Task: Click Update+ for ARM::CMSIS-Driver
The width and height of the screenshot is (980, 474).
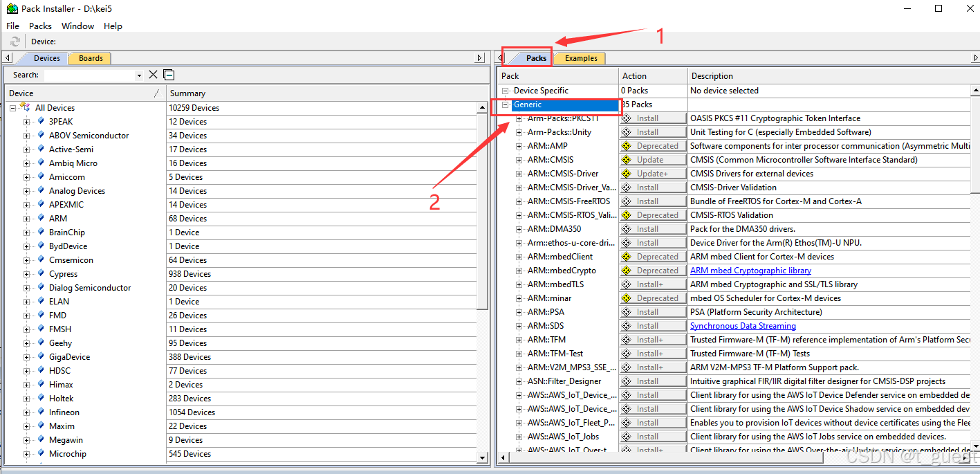Action: point(653,174)
